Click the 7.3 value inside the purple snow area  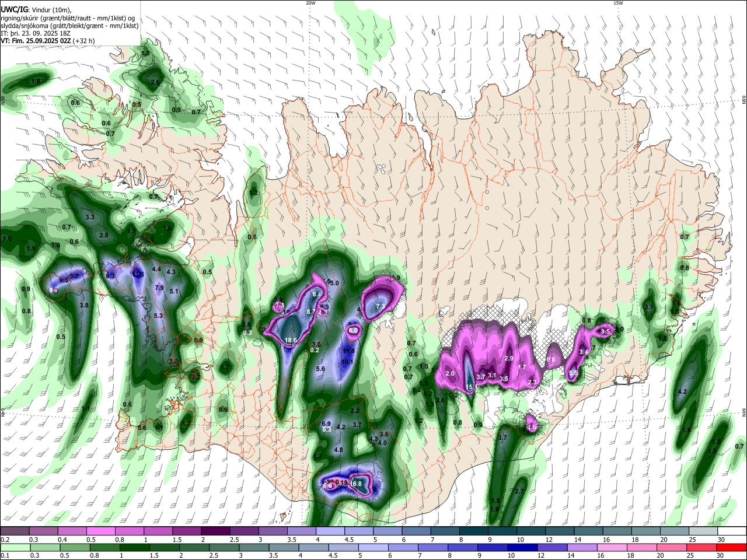[x=381, y=306]
